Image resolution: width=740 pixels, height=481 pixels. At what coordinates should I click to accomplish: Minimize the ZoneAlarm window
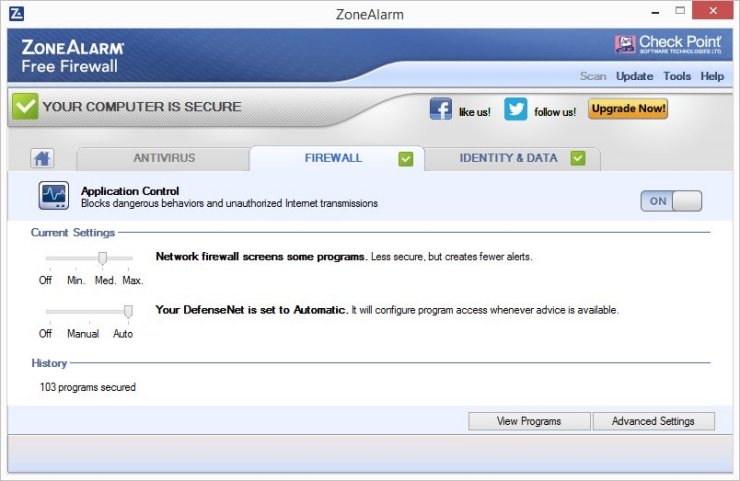655,12
